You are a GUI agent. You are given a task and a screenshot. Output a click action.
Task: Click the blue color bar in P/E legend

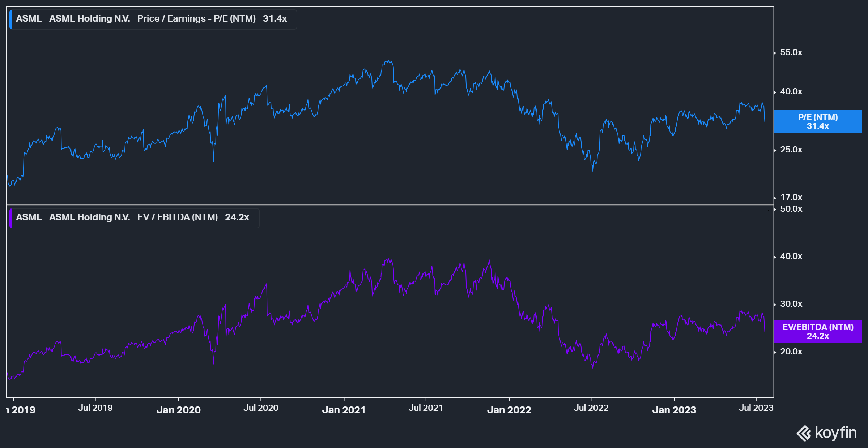tap(11, 20)
